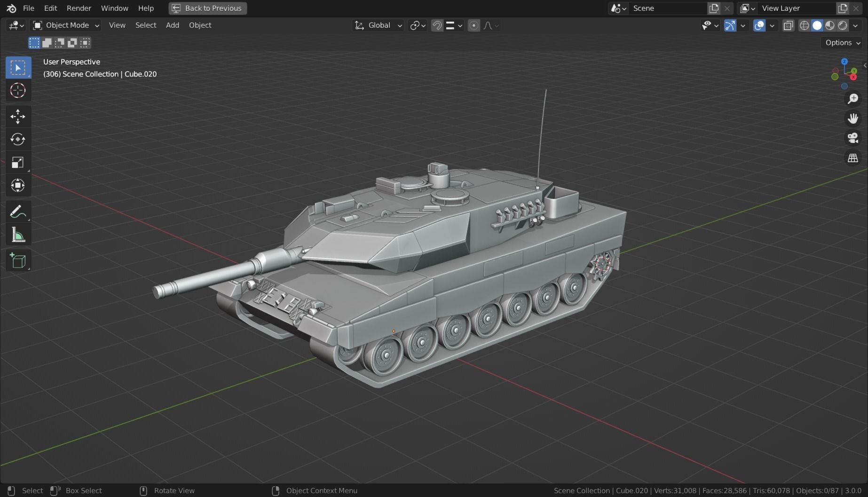Open the Window menu
Screen dimensions: 868x497
tap(115, 8)
